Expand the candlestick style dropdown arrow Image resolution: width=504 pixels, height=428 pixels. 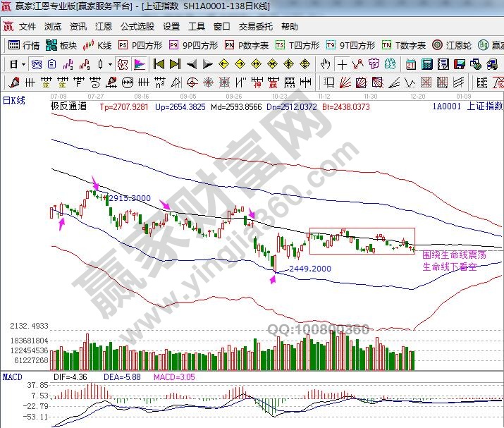[x=109, y=64]
